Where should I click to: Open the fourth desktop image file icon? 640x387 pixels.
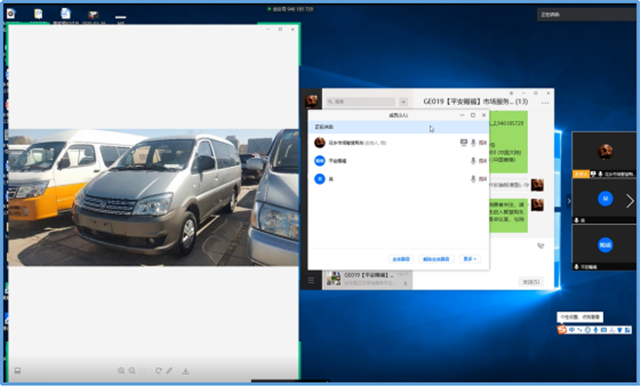[93, 16]
